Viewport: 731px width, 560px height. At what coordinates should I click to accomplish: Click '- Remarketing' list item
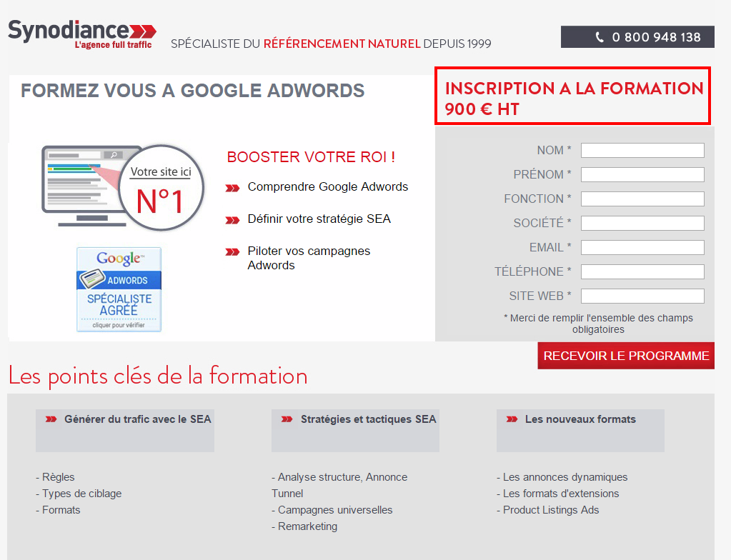point(304,526)
